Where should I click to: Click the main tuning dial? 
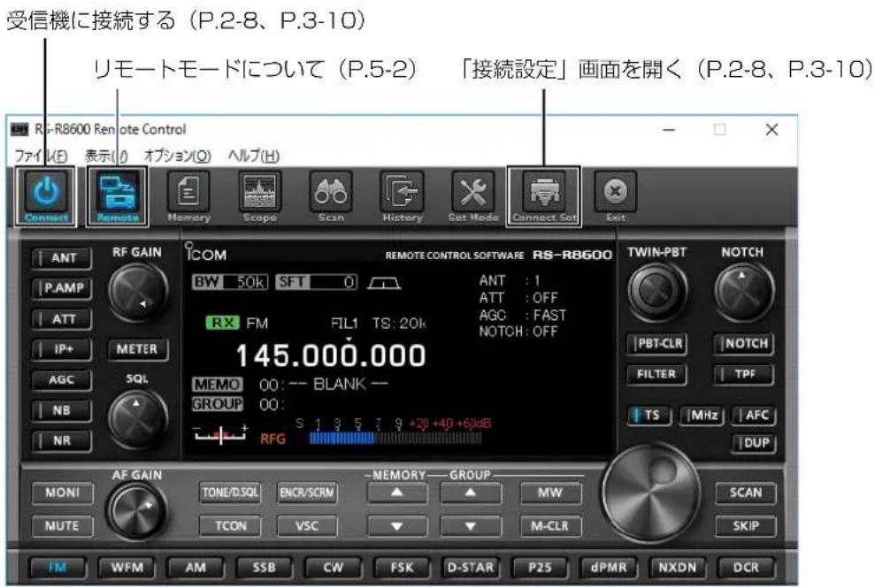[651, 494]
